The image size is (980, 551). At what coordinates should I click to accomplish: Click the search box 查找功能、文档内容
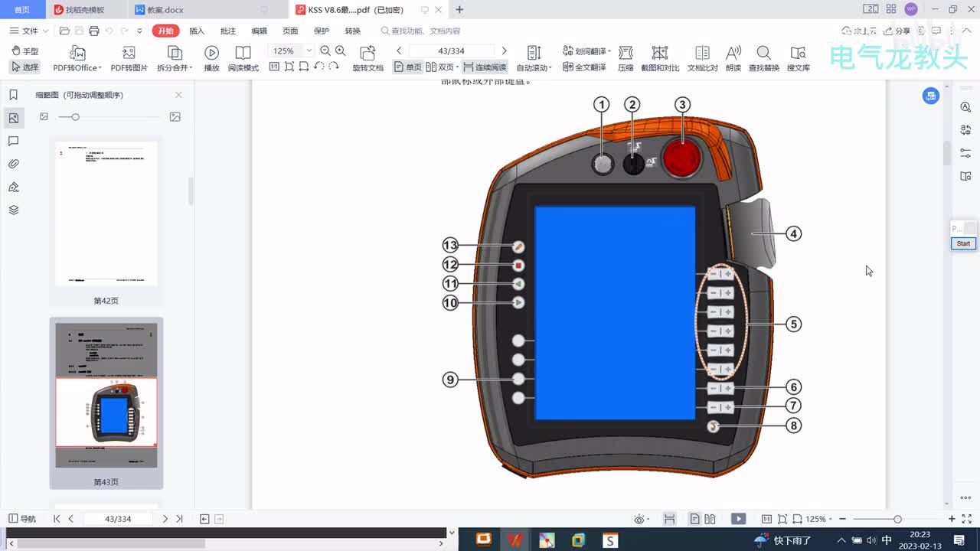point(421,31)
